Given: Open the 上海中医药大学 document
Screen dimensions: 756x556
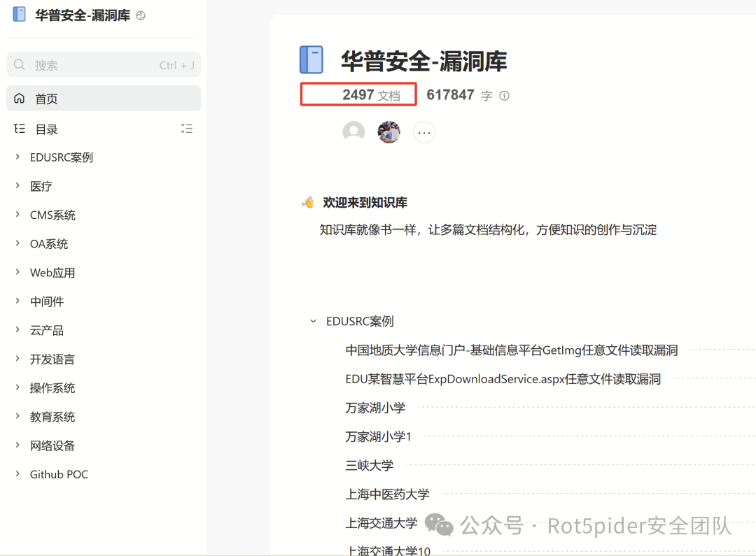Looking at the screenshot, I should [387, 494].
